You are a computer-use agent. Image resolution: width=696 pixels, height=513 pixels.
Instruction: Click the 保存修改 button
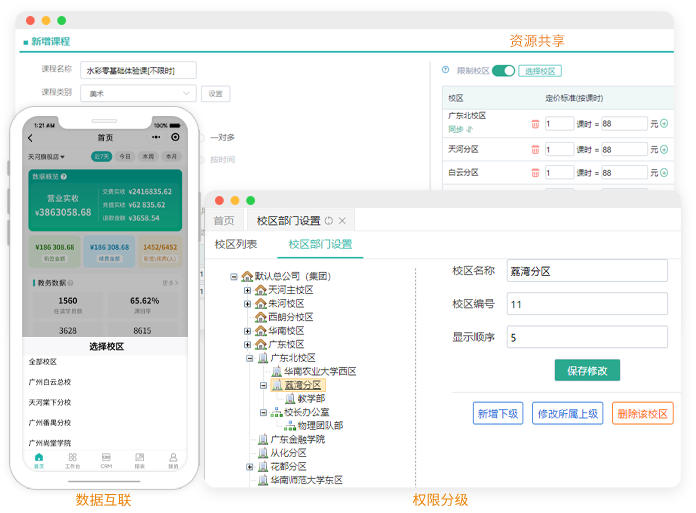pos(587,370)
